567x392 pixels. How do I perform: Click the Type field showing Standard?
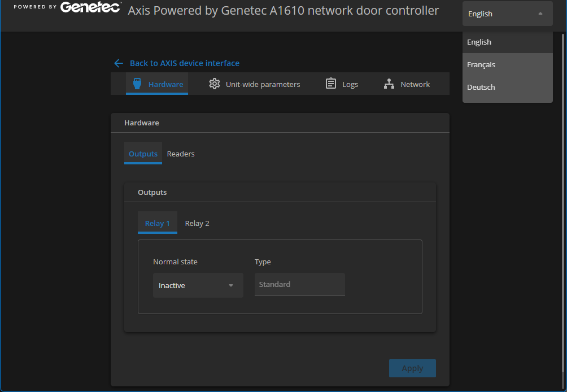300,284
